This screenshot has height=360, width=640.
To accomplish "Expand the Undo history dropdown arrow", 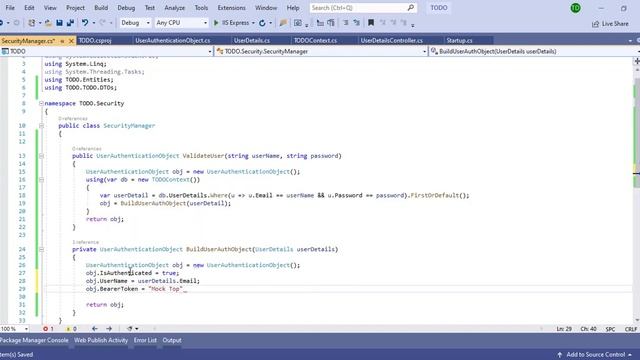I will coord(93,23).
